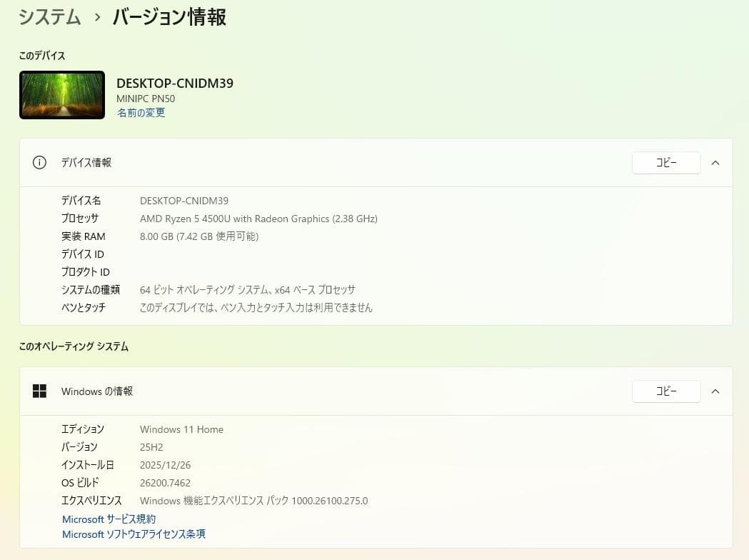Open the bamboo forest device thumbnail
This screenshot has width=749, height=560.
point(62,94)
